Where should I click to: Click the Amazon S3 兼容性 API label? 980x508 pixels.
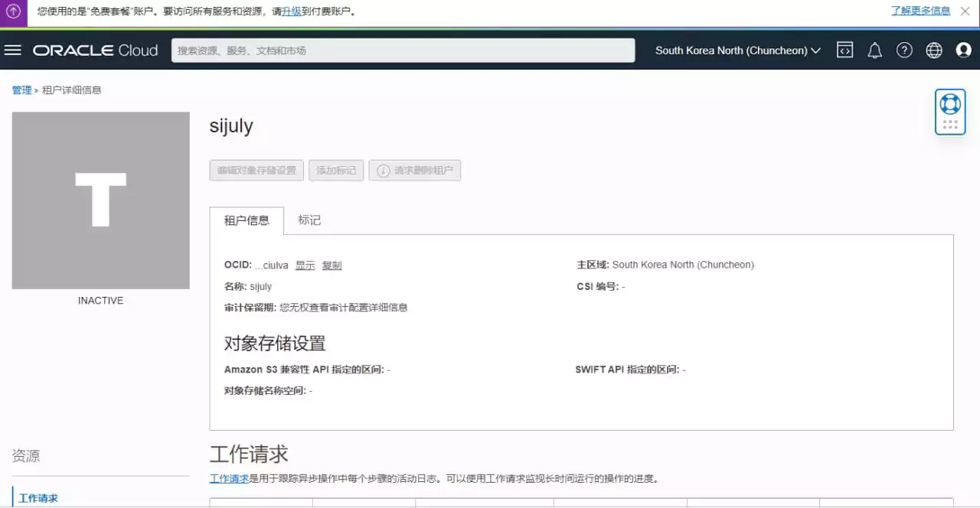[304, 370]
